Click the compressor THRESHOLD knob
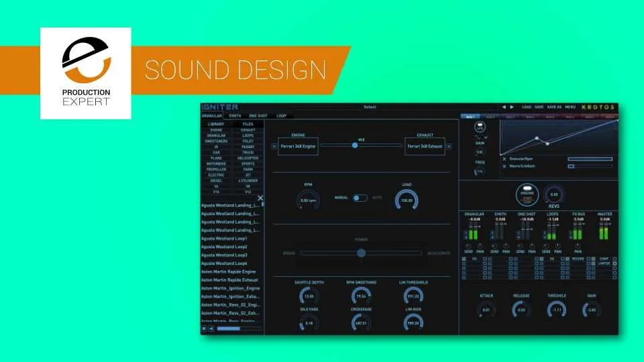 (557, 310)
